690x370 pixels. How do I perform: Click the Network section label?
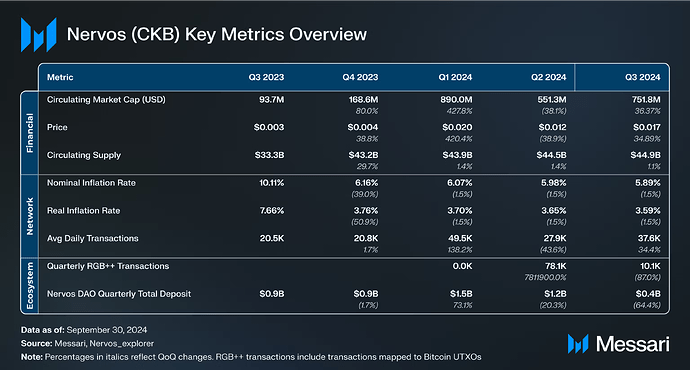point(30,216)
